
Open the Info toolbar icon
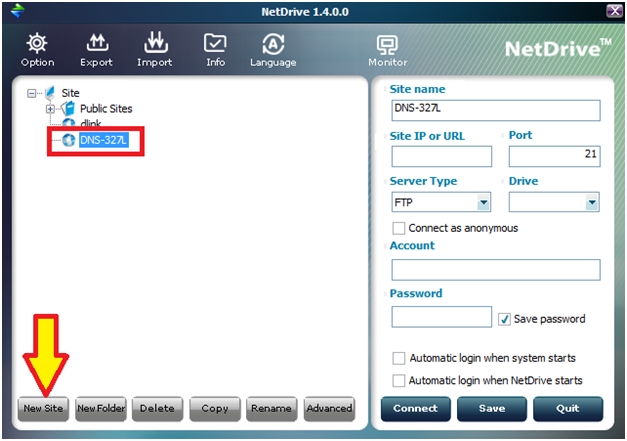click(x=215, y=43)
